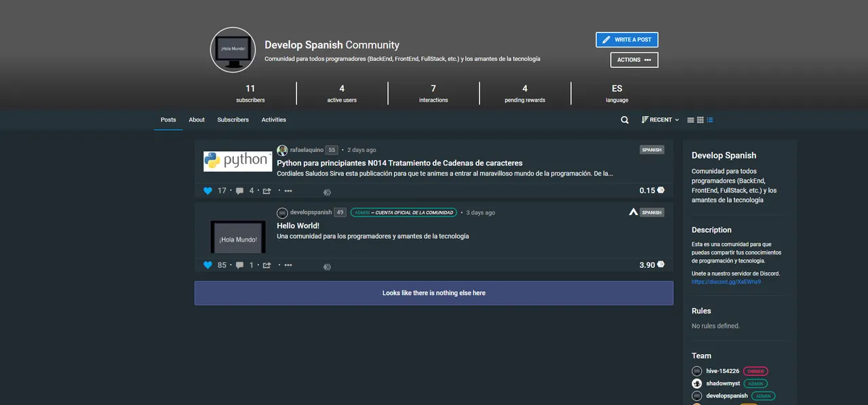Switch to grid view layout icon

point(701,120)
